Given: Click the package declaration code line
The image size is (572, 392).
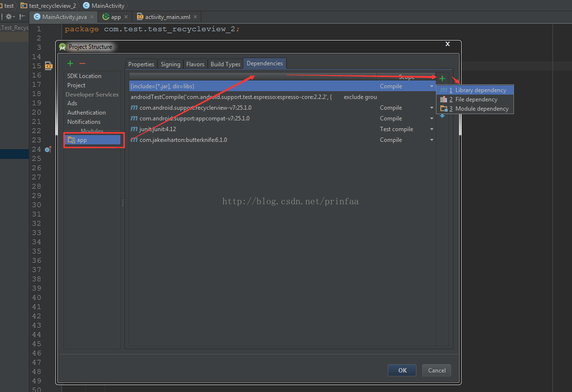Looking at the screenshot, I should (x=152, y=29).
